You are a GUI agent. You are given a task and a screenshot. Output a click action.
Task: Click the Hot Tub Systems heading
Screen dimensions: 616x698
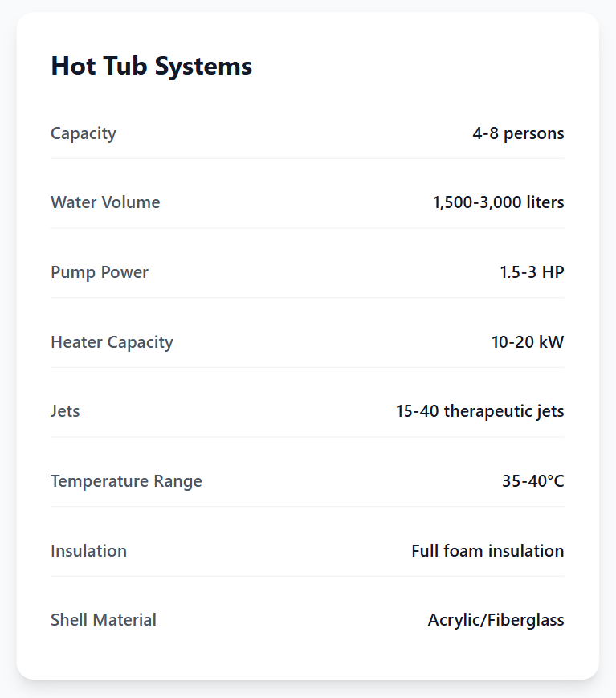pyautogui.click(x=152, y=66)
